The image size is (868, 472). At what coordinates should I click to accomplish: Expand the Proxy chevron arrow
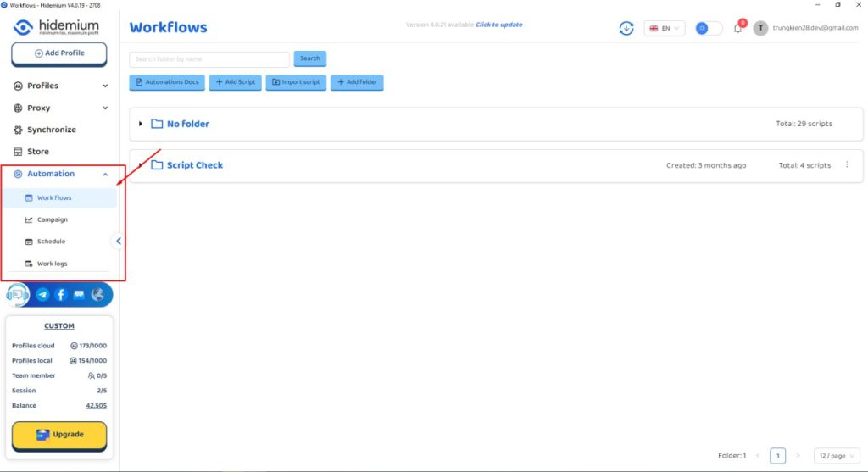tap(105, 108)
